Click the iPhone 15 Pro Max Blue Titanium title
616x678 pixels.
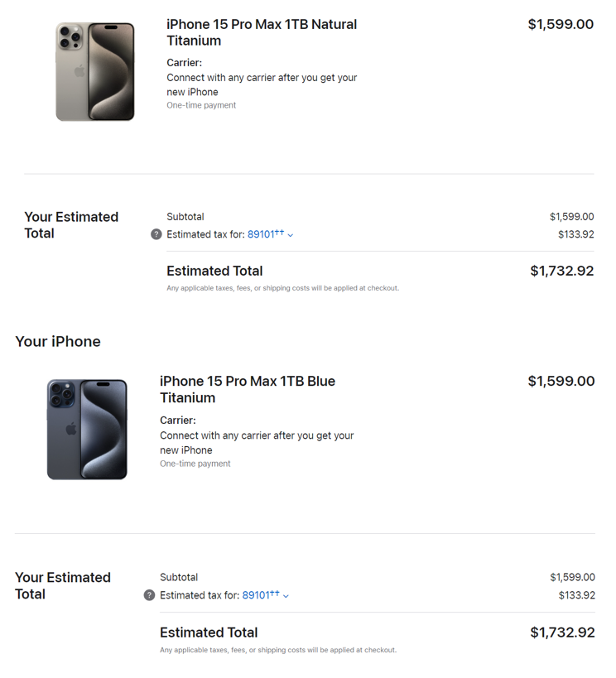pos(248,389)
